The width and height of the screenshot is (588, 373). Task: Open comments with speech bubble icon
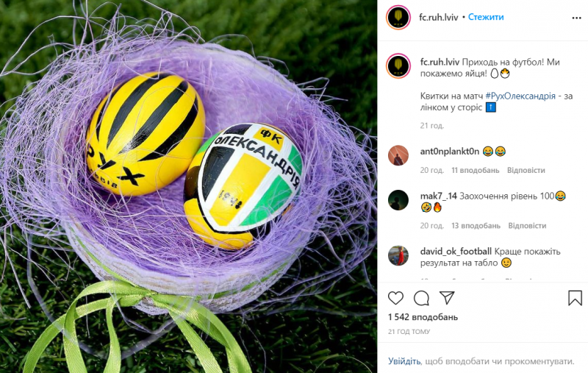421,298
